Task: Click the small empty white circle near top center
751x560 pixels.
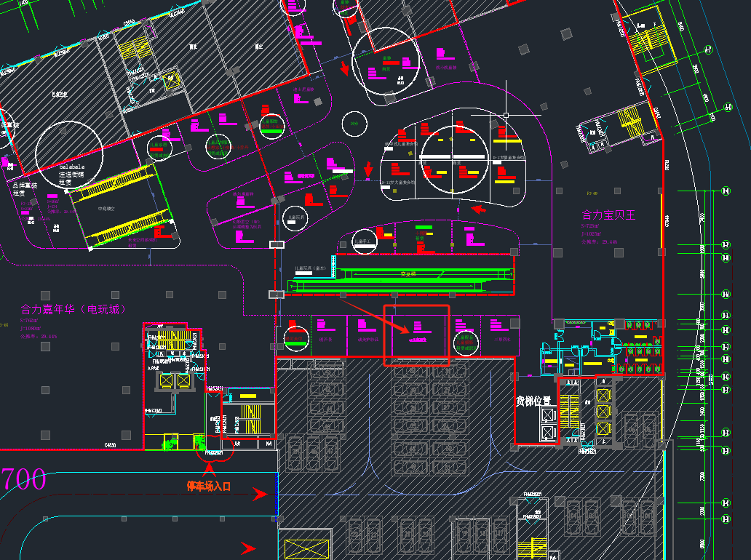Action: (354, 124)
